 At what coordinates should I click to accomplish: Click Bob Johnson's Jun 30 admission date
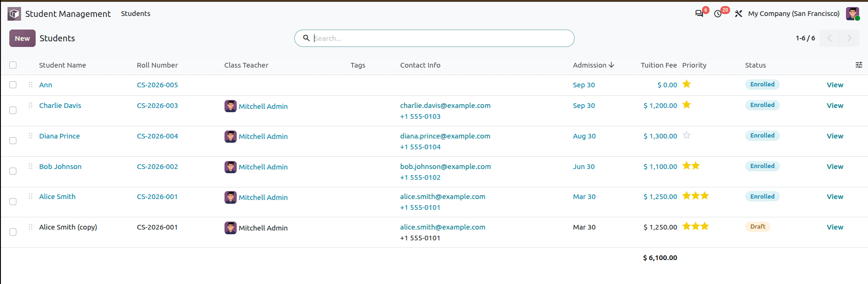point(584,167)
